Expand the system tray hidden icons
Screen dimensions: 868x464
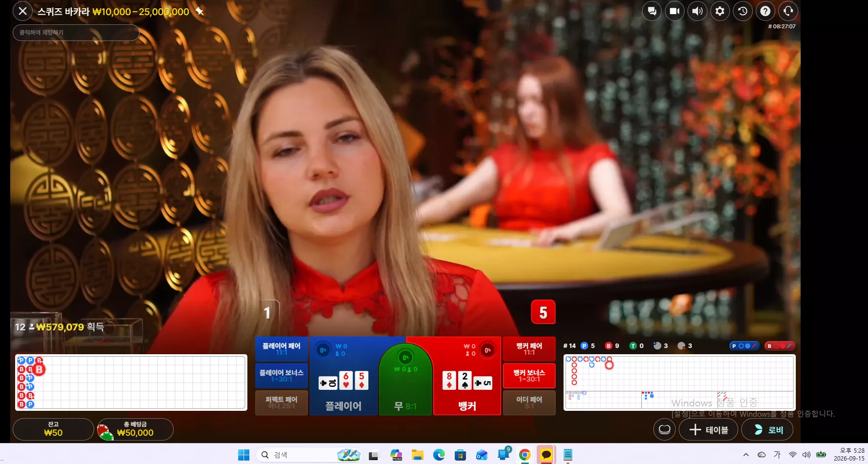(x=746, y=455)
